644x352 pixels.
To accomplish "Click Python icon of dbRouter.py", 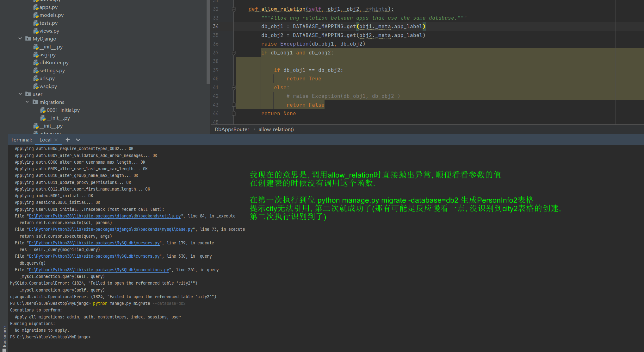I will [x=36, y=63].
